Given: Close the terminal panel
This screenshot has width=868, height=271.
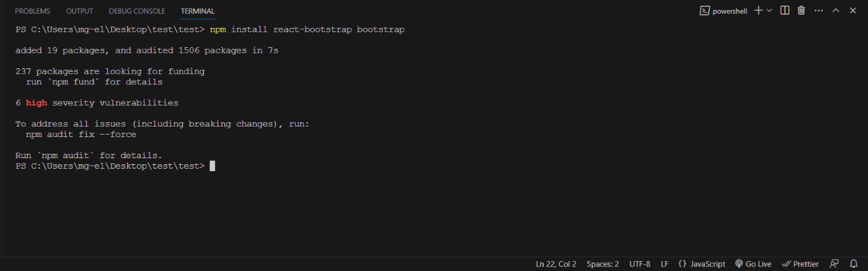Looking at the screenshot, I should pyautogui.click(x=852, y=11).
